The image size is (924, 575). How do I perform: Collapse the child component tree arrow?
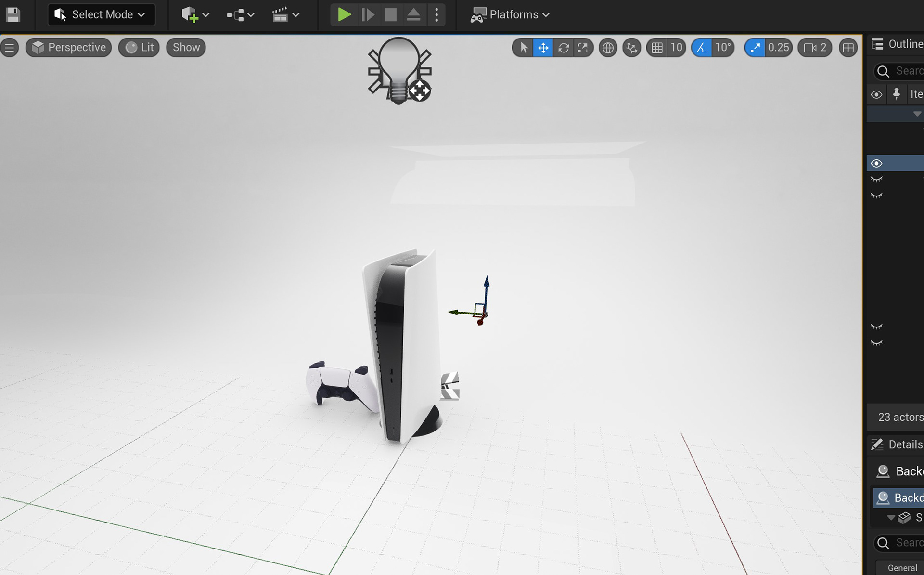click(891, 518)
